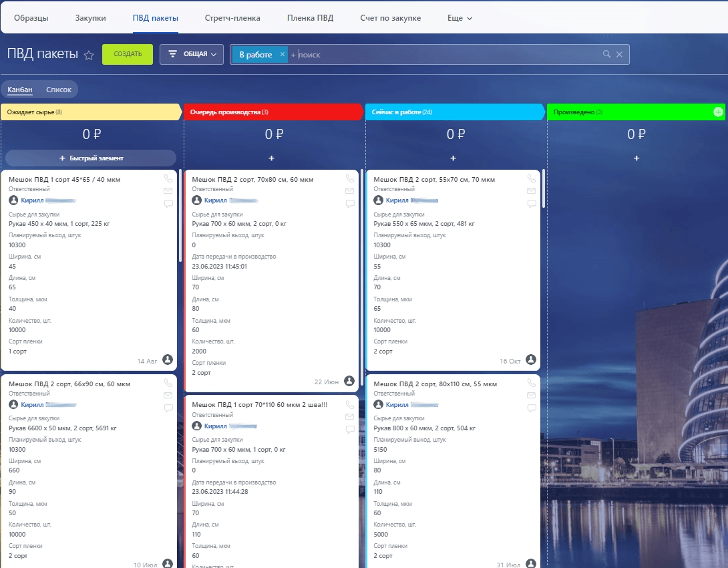Click mail icon on card 'Мешок ПВД 1 сорт 70*110 60 мкм 2 шва!!!'
Screen dimensions: 728x568
tap(349, 416)
